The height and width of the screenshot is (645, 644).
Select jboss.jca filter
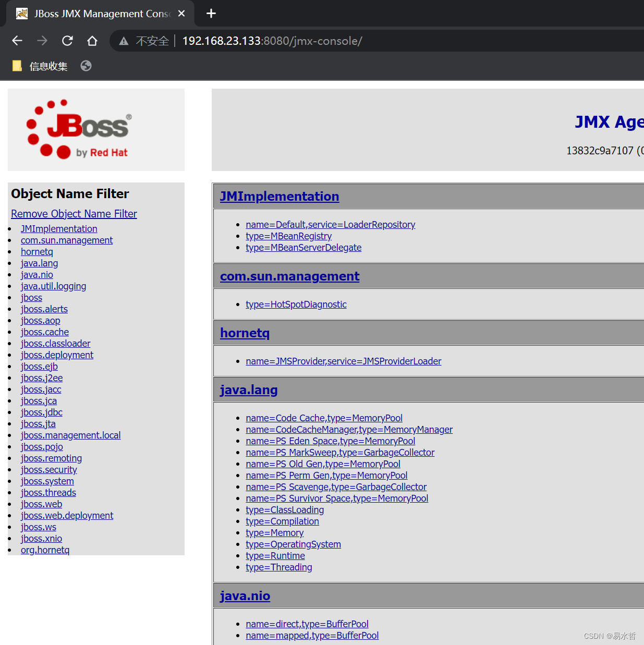click(39, 401)
